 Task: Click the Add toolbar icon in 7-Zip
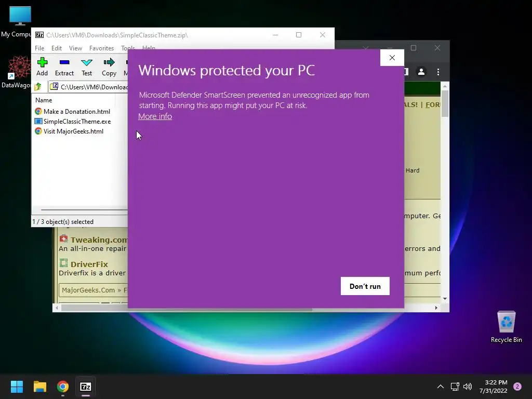coord(42,66)
